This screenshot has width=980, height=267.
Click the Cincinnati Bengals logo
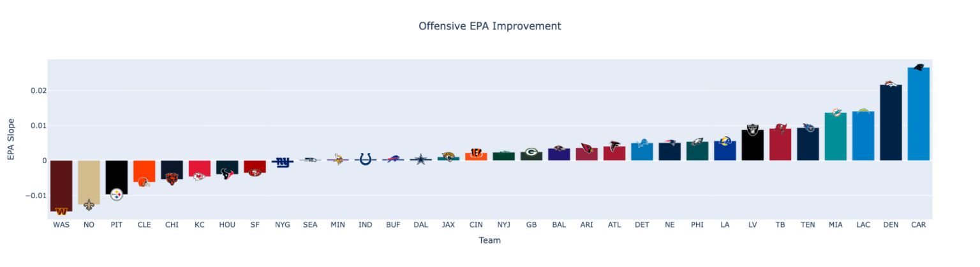point(476,153)
